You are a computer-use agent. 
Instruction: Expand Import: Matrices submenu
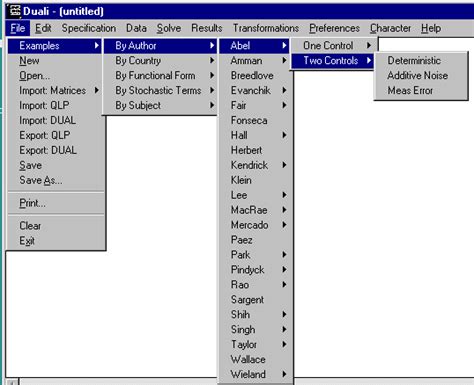coord(55,90)
